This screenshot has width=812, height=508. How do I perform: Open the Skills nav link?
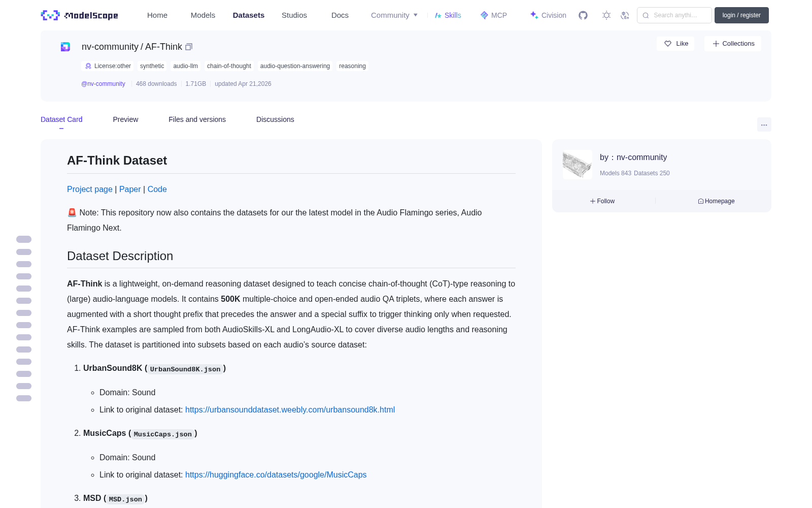point(448,15)
